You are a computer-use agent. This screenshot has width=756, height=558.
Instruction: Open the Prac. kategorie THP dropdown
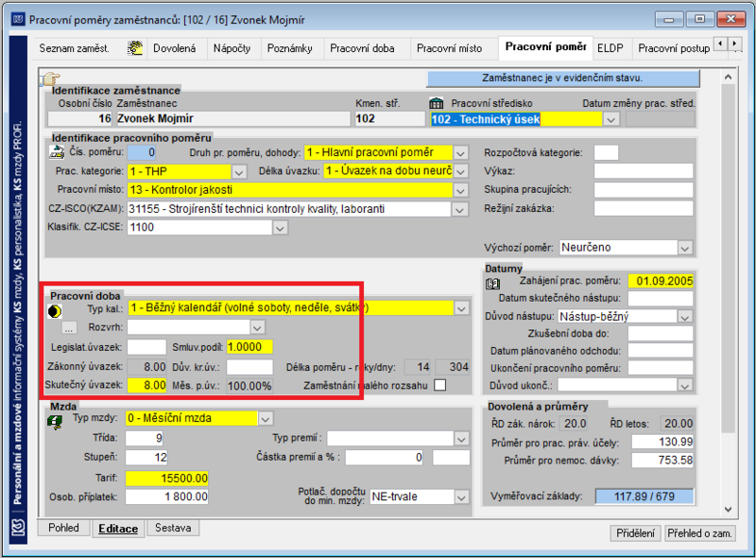pos(239,172)
